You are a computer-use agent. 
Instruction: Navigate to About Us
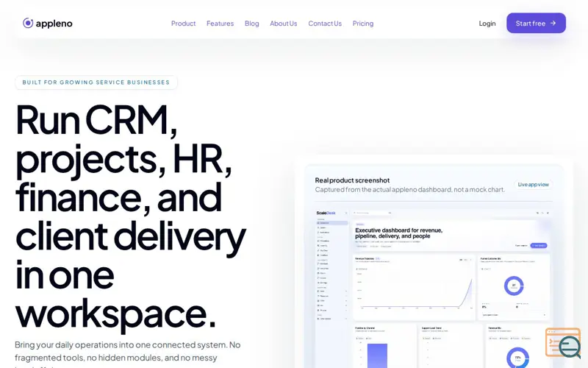point(284,24)
